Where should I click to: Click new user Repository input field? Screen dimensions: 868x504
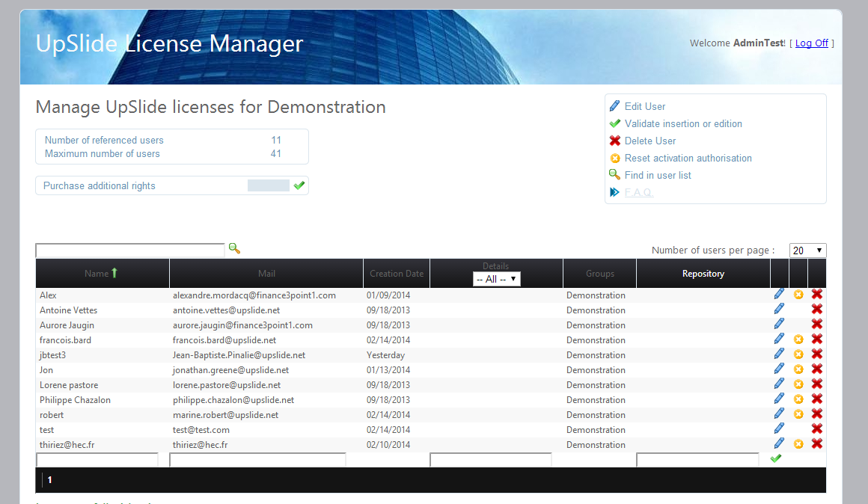(x=697, y=460)
